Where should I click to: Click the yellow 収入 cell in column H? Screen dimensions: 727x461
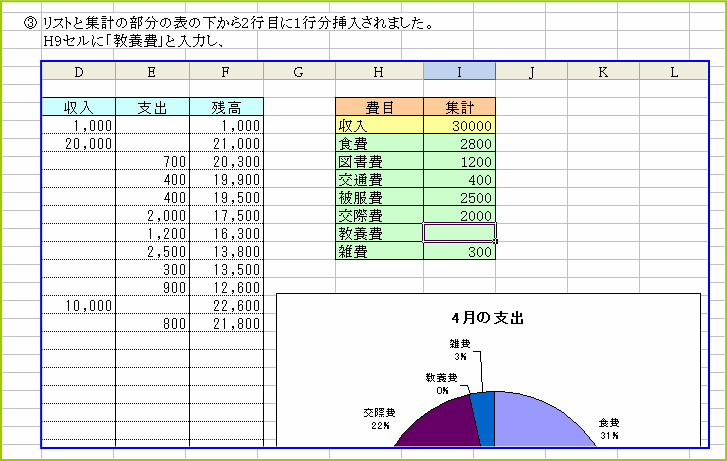(x=379, y=125)
